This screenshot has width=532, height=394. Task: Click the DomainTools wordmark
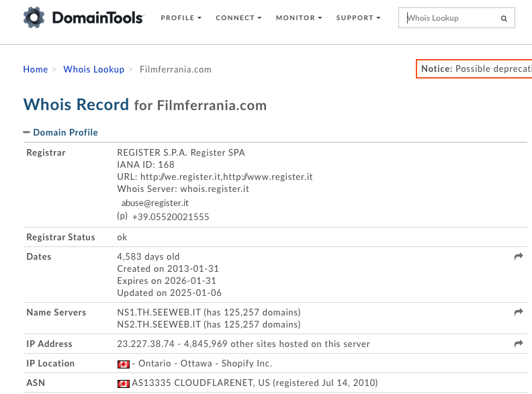[x=98, y=17]
